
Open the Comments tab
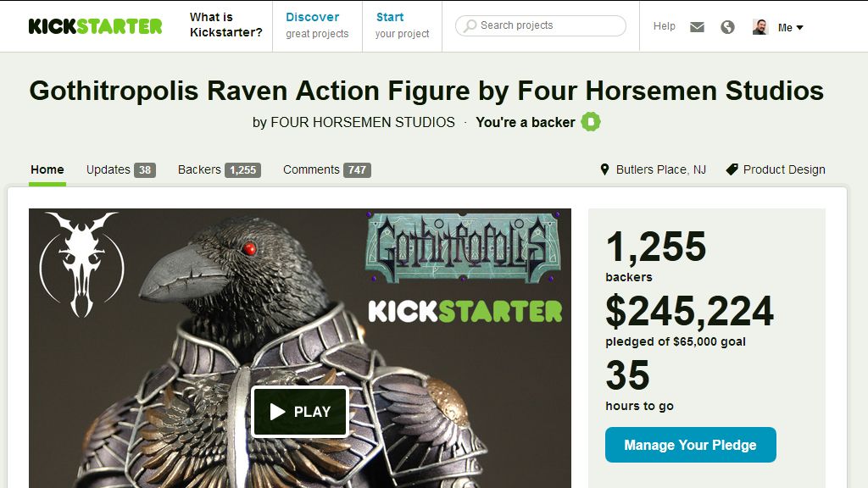[x=326, y=169]
